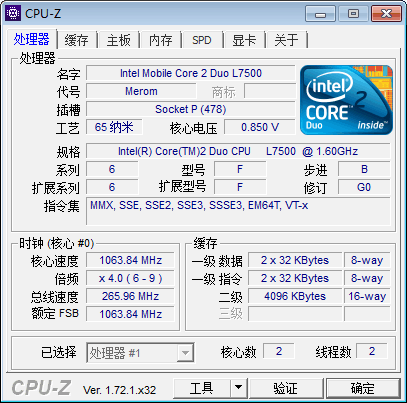This screenshot has width=407, height=403.
Task: Switch to the 缓存 tab
Action: (x=76, y=40)
